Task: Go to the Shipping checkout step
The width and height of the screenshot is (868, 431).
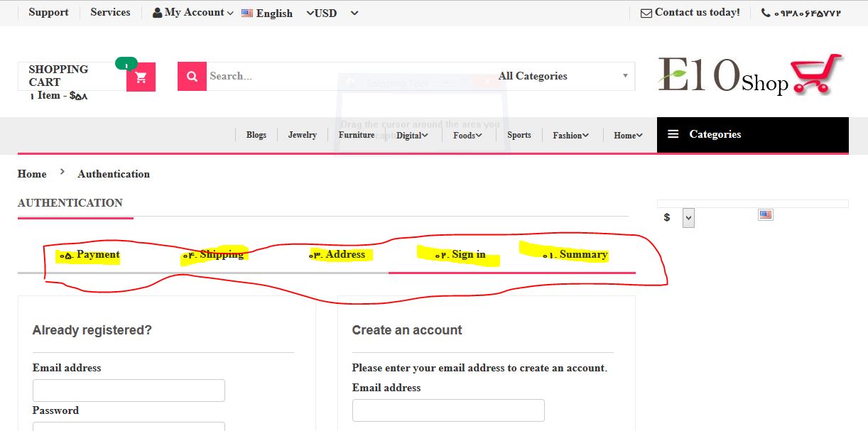Action: tap(213, 254)
